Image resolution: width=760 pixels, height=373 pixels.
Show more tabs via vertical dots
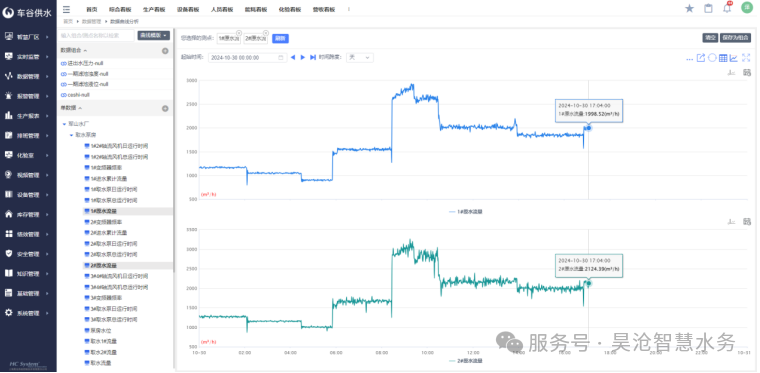coord(349,9)
